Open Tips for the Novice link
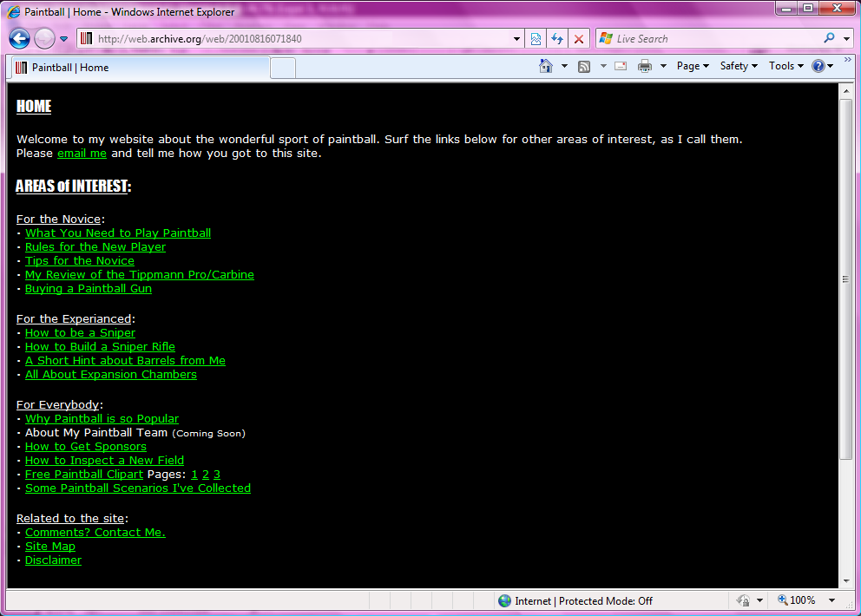 (80, 261)
